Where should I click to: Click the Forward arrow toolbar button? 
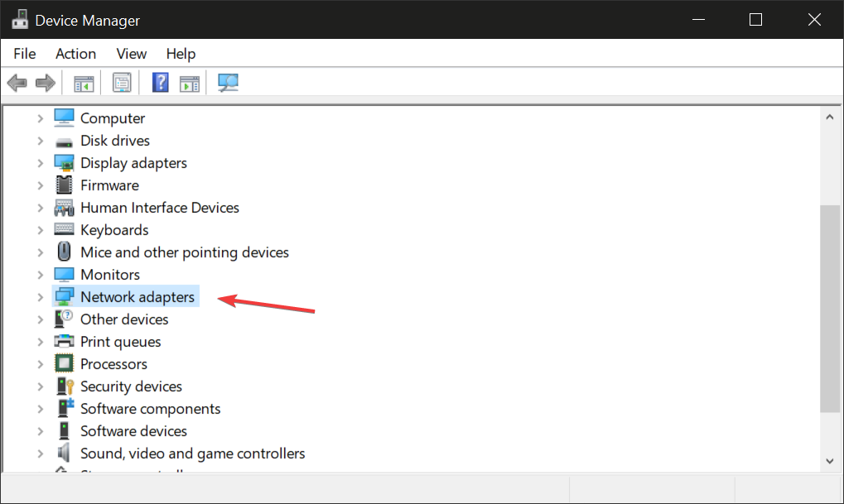point(46,83)
